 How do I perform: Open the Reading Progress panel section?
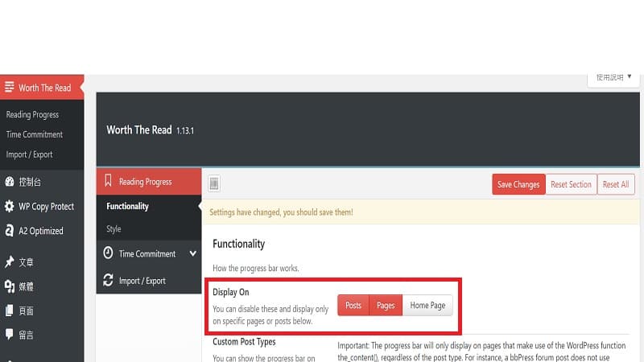coord(145,182)
